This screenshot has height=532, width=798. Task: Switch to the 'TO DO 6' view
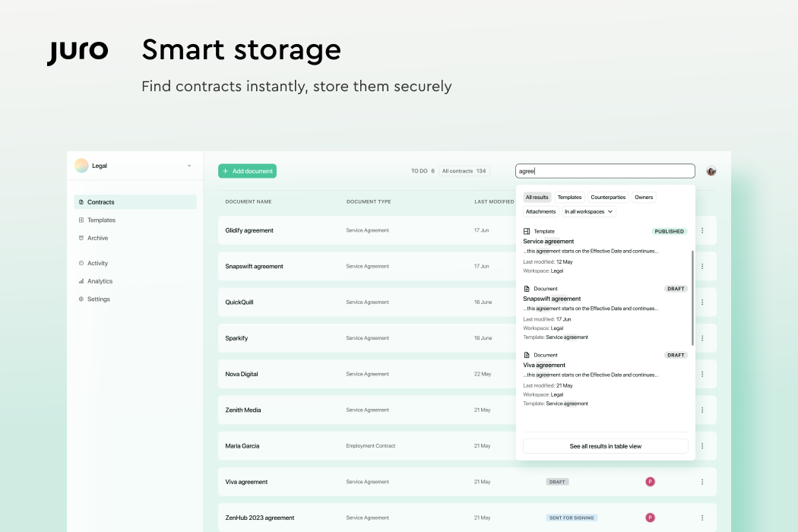coord(423,171)
